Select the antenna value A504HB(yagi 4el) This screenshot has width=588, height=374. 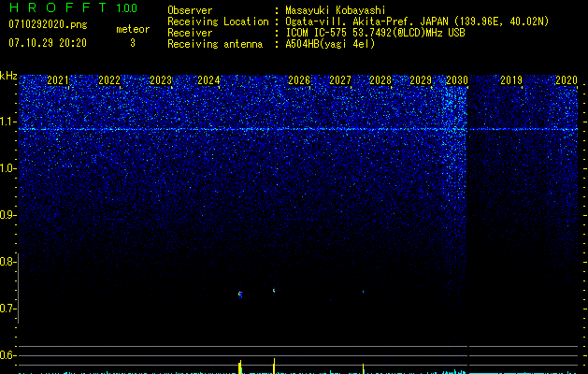(330, 44)
